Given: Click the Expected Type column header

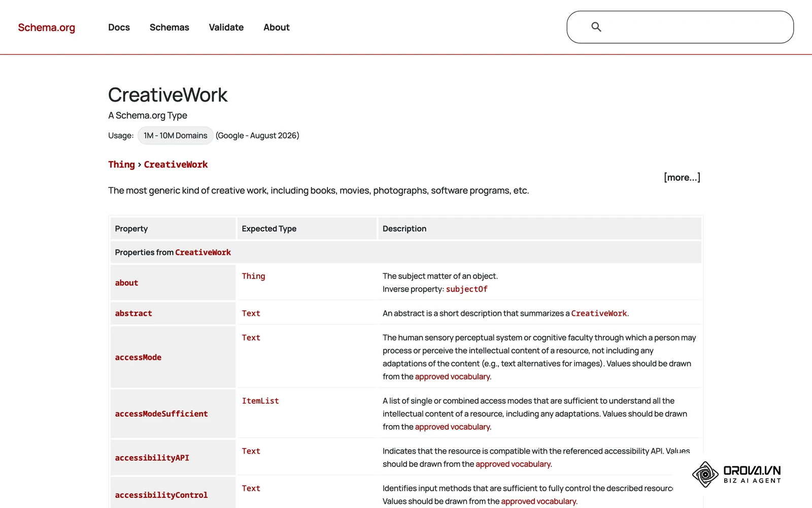Looking at the screenshot, I should pyautogui.click(x=307, y=229).
